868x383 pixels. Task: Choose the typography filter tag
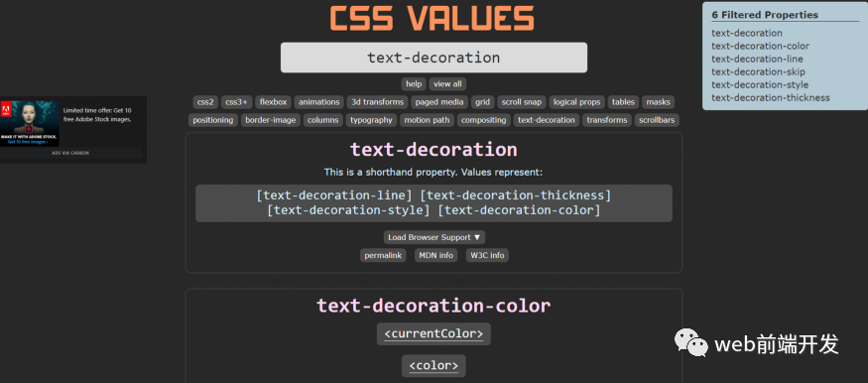(x=371, y=120)
